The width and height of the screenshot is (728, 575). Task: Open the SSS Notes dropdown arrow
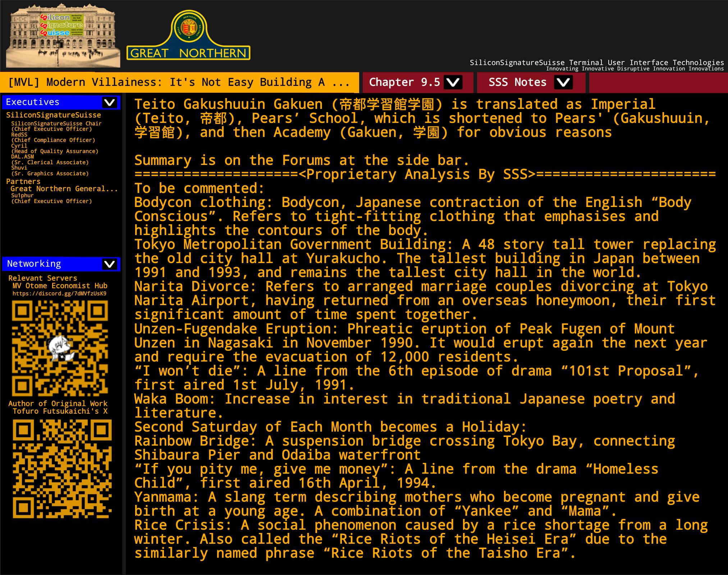563,82
